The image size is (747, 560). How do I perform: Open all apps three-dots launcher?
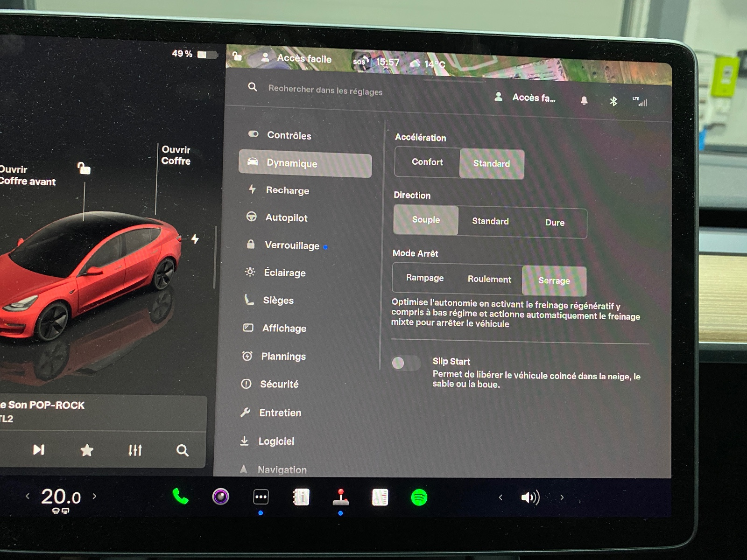point(261,497)
